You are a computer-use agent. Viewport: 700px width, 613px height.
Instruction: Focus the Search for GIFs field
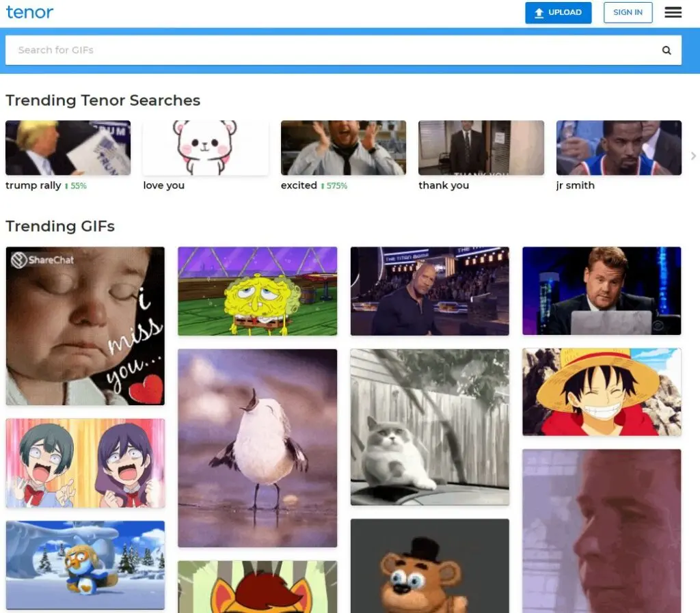pos(328,50)
